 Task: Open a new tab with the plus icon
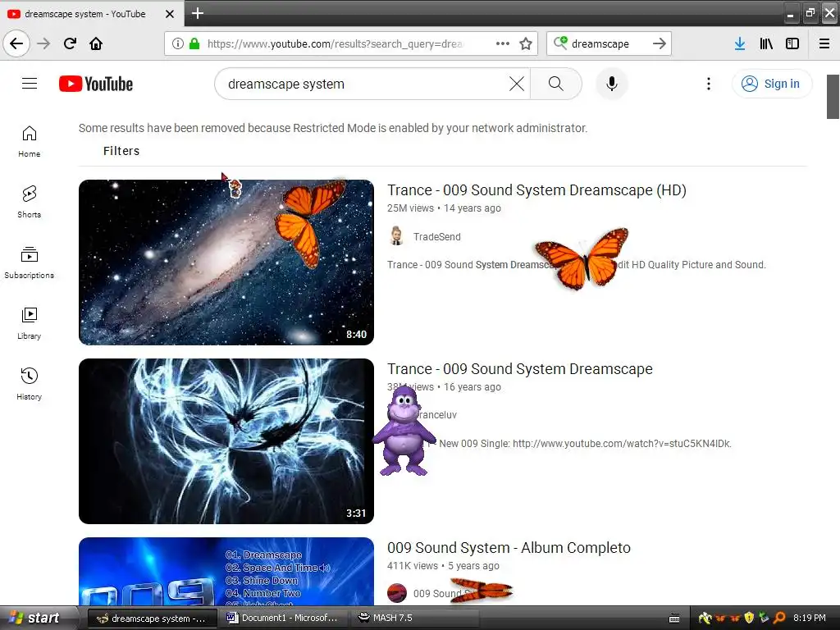198,13
